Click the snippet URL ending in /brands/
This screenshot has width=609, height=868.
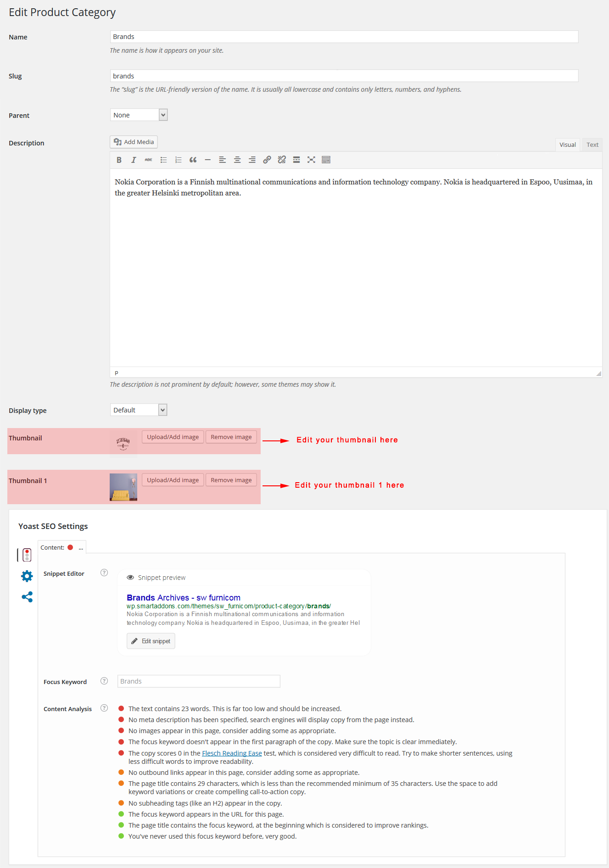pyautogui.click(x=229, y=606)
